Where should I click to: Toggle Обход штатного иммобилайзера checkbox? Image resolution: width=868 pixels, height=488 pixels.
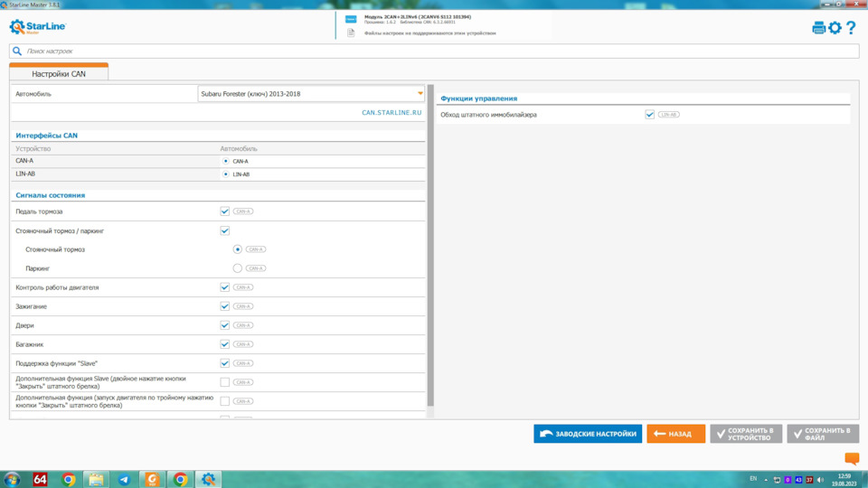(650, 115)
